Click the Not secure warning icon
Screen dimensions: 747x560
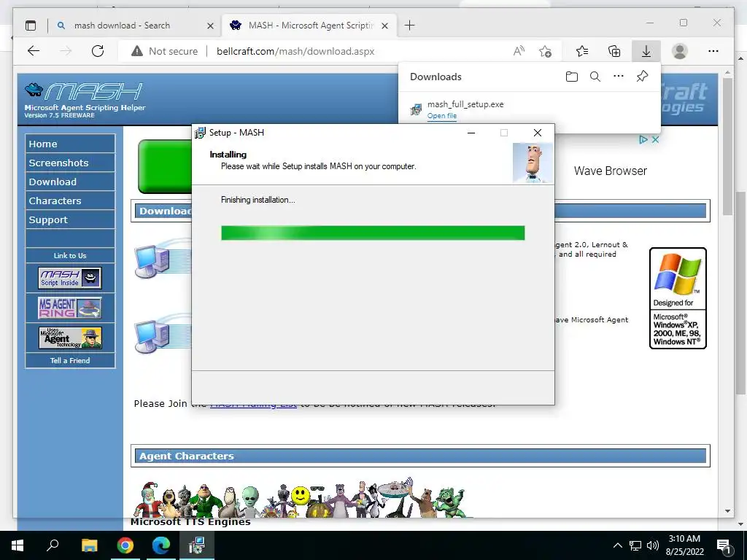tap(137, 51)
